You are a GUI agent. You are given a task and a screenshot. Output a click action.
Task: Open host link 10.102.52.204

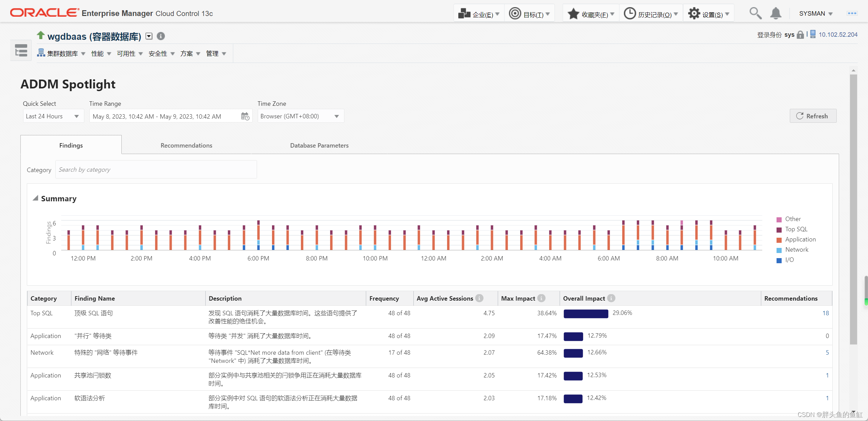pyautogui.click(x=838, y=35)
